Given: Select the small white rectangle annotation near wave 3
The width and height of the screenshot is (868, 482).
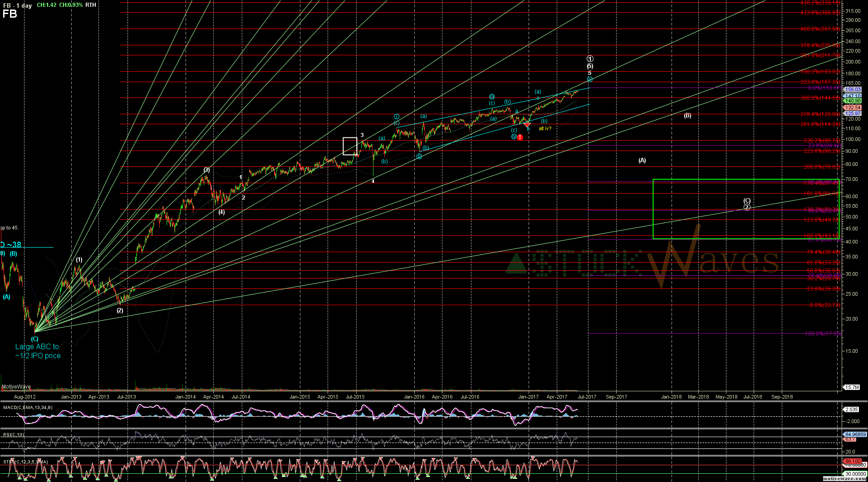Looking at the screenshot, I should point(350,146).
